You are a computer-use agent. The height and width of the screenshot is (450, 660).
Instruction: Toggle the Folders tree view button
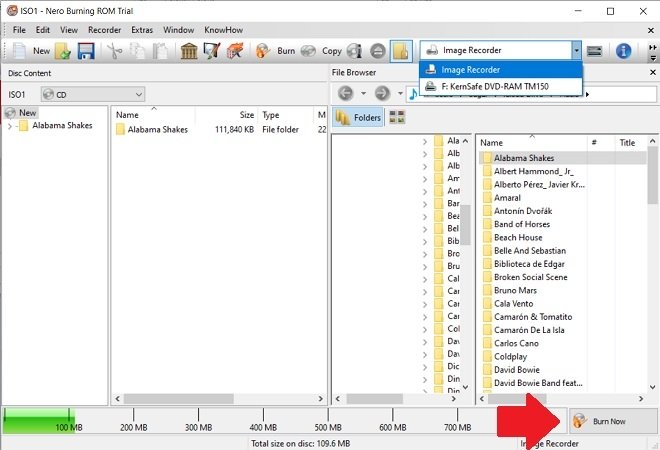coord(359,117)
